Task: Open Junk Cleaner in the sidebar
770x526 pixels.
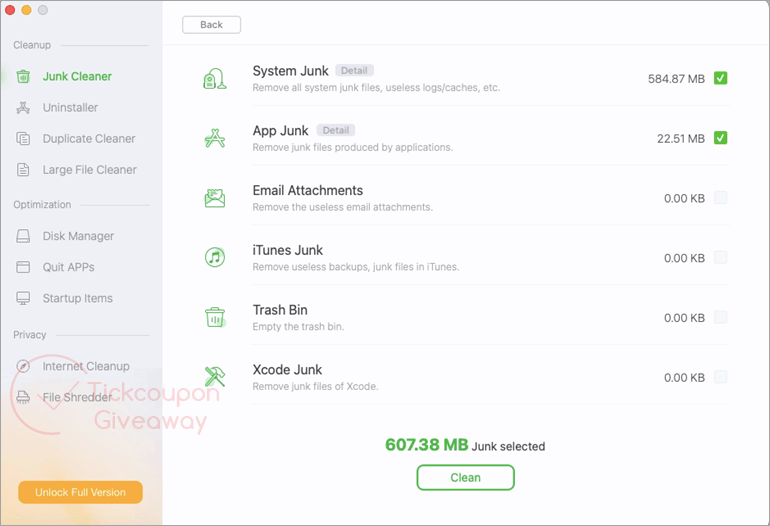Action: (x=77, y=77)
